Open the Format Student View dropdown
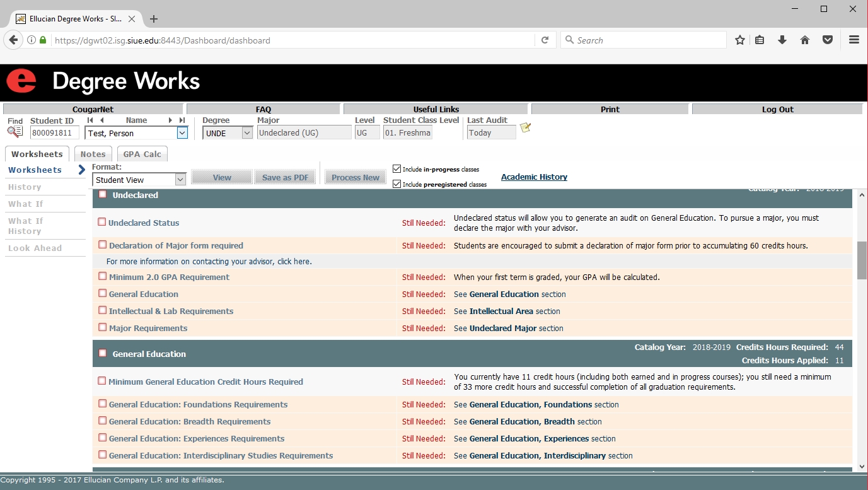This screenshot has width=868, height=490. tap(180, 180)
